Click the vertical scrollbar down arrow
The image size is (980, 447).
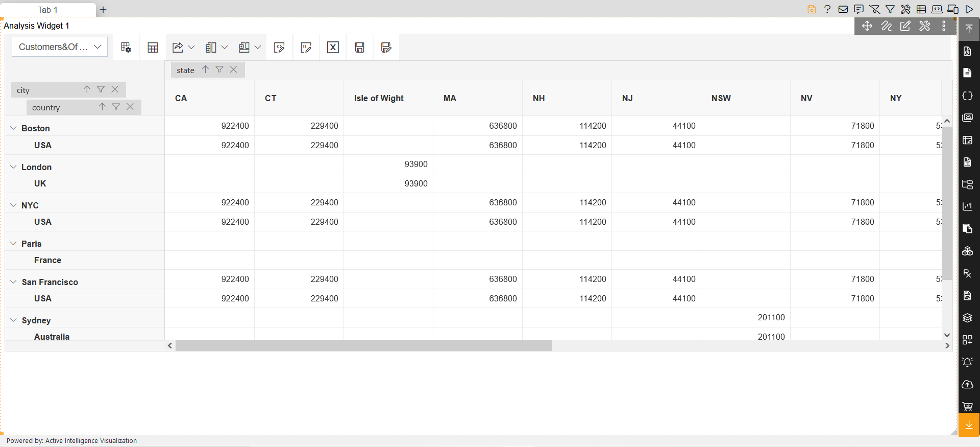pyautogui.click(x=947, y=335)
